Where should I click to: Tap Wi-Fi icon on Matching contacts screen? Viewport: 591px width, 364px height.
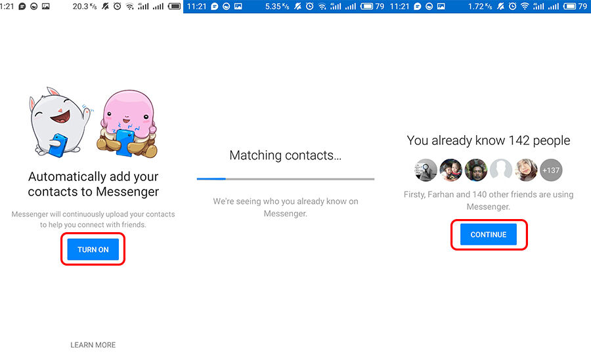(x=322, y=7)
